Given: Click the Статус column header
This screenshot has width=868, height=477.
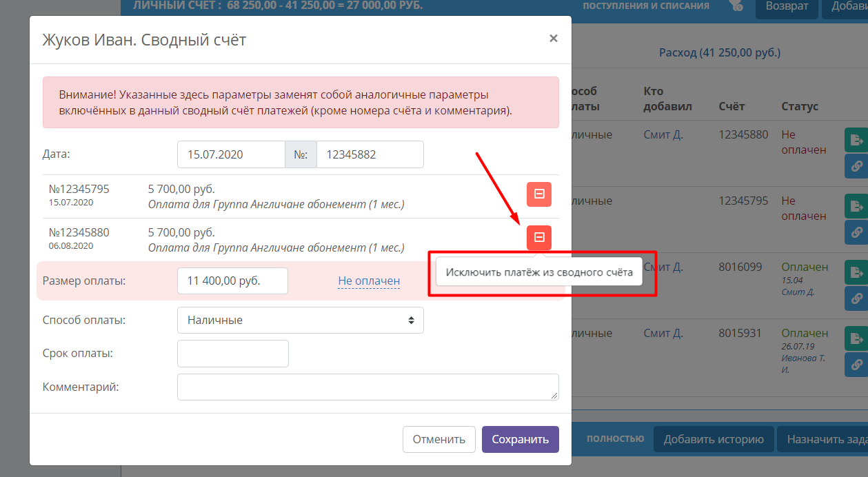Looking at the screenshot, I should point(800,106).
